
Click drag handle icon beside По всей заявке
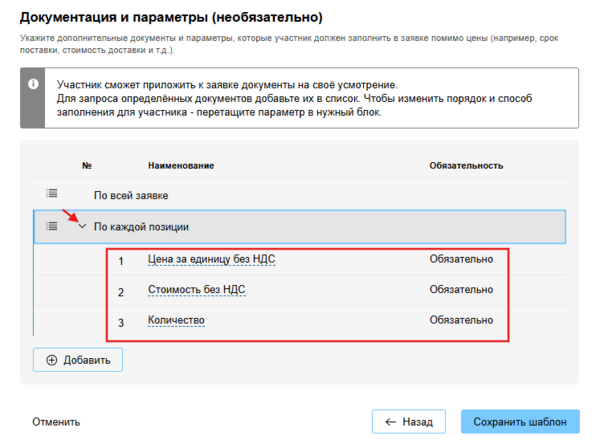click(52, 193)
